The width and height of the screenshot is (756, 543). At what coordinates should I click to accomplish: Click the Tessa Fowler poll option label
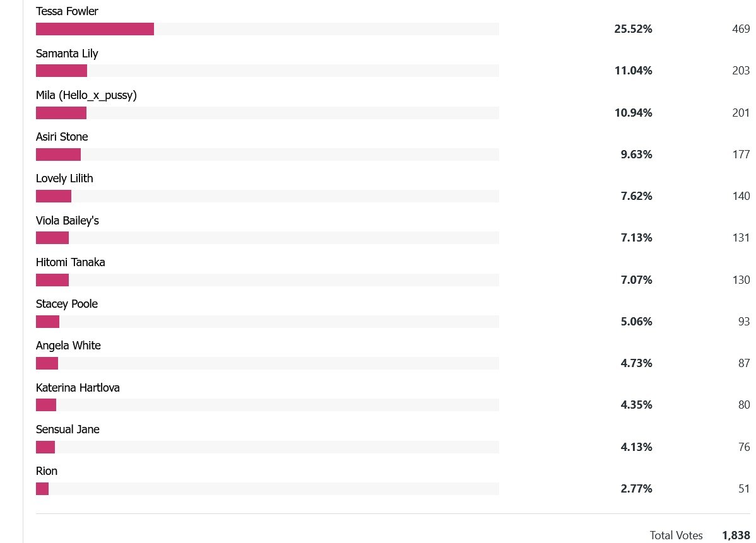pos(67,11)
